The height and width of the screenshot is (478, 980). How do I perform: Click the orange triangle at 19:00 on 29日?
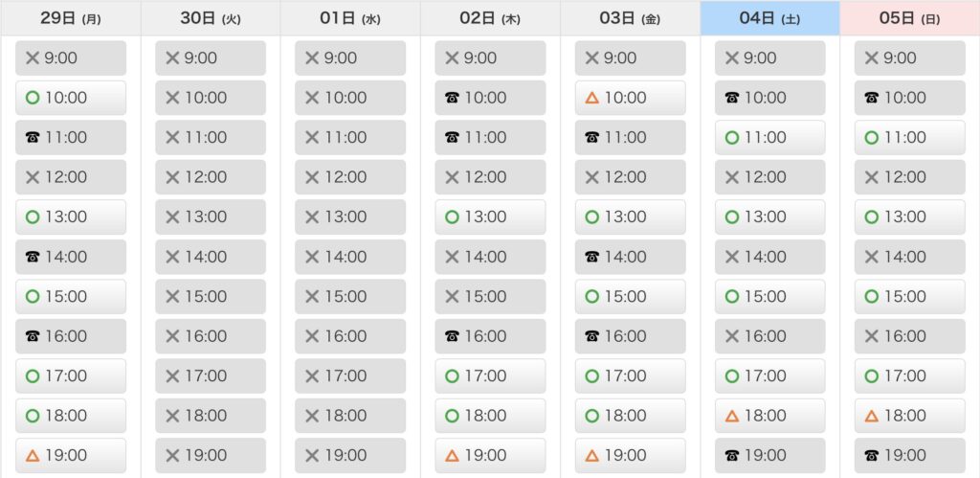(x=33, y=455)
